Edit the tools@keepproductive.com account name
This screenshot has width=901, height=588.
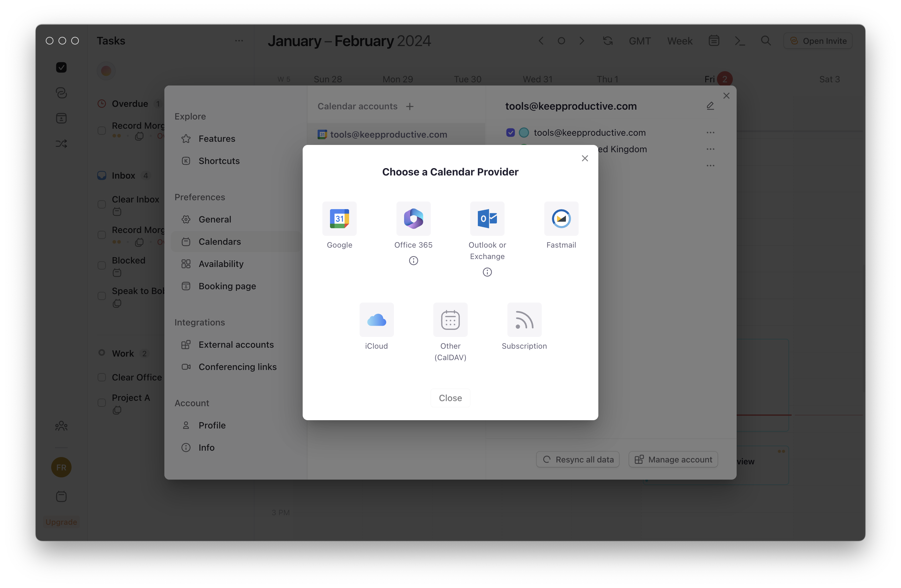tap(710, 106)
